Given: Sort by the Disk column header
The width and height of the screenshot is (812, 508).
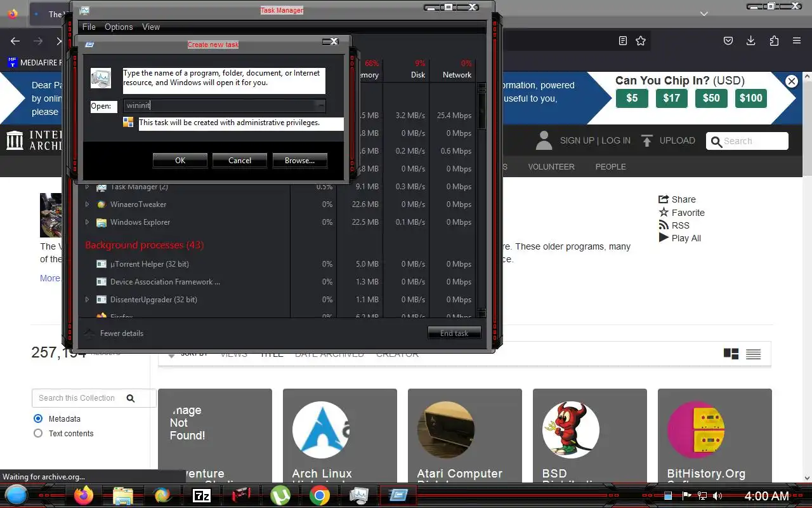Looking at the screenshot, I should [x=407, y=69].
